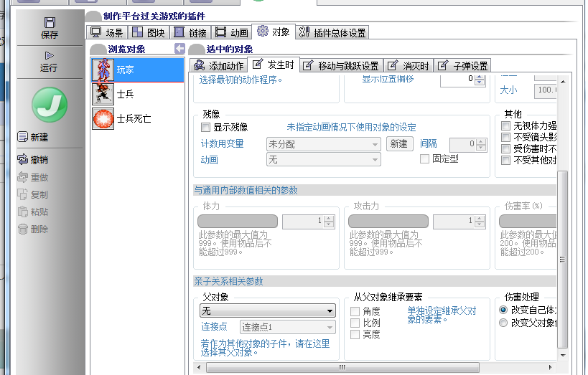Collapse the 浏览对象 panel with arrow icon
The height and width of the screenshot is (375, 588).
click(x=179, y=49)
